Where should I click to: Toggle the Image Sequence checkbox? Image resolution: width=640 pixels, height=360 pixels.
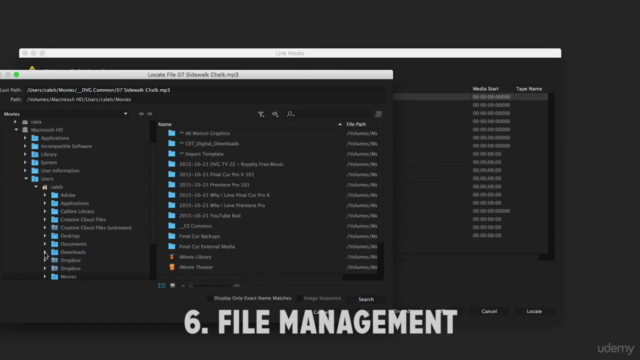tap(300, 298)
